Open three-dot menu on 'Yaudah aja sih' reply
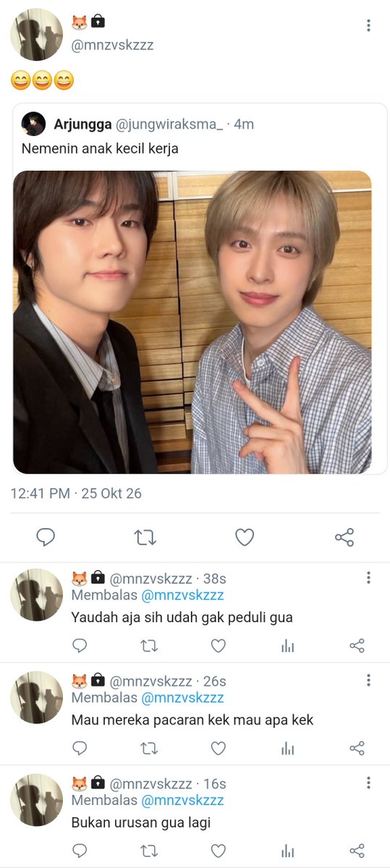 click(x=368, y=577)
